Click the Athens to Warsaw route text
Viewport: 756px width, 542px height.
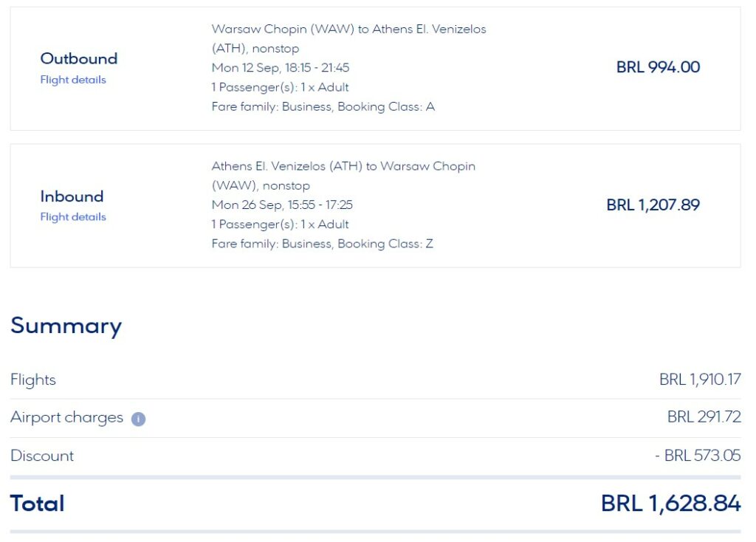pos(343,176)
